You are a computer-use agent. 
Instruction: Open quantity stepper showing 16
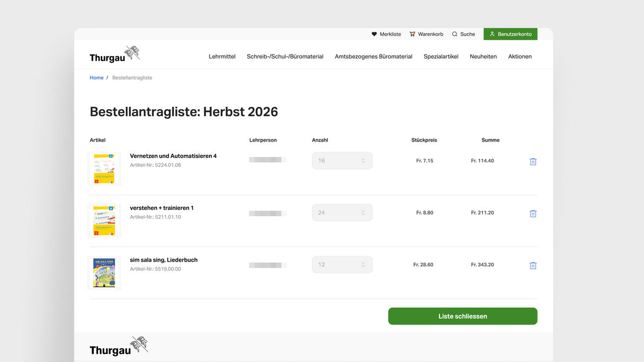[x=342, y=161]
